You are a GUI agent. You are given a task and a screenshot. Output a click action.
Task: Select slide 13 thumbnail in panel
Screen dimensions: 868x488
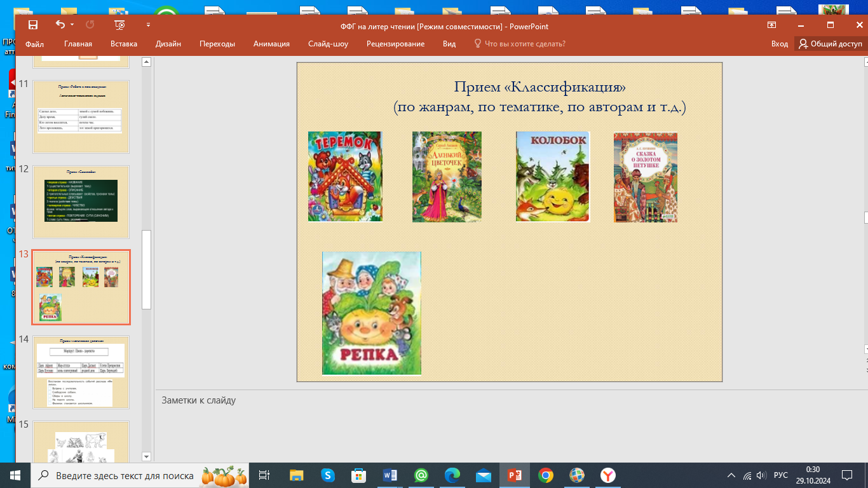(81, 287)
